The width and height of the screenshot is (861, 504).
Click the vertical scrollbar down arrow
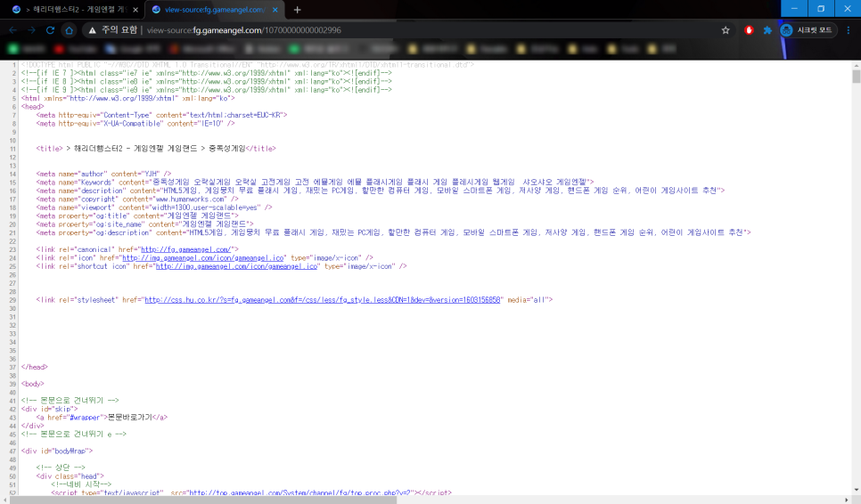coord(856,491)
